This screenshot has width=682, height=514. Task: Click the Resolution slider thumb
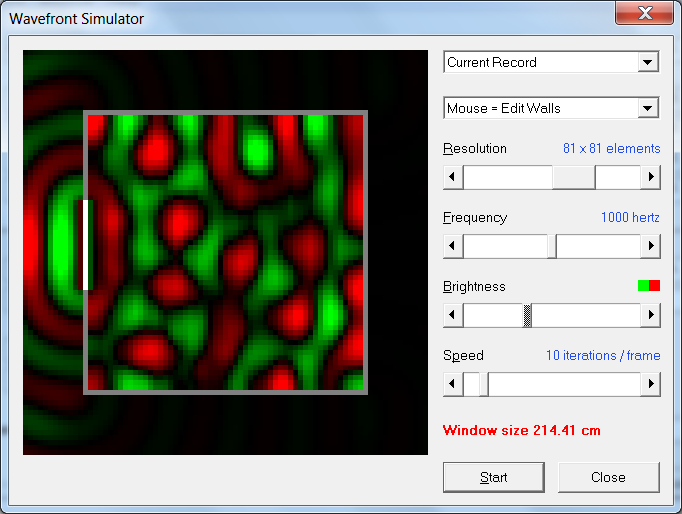574,177
